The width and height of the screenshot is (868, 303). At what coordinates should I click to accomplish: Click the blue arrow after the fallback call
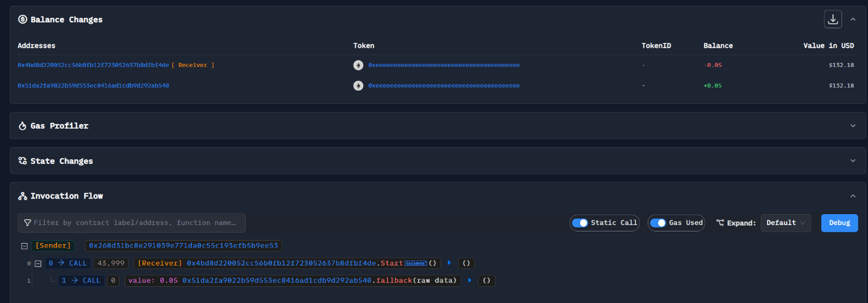point(469,280)
